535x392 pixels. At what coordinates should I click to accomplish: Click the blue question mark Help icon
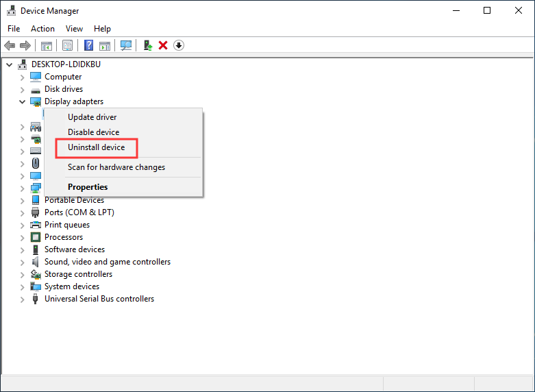[x=89, y=45]
